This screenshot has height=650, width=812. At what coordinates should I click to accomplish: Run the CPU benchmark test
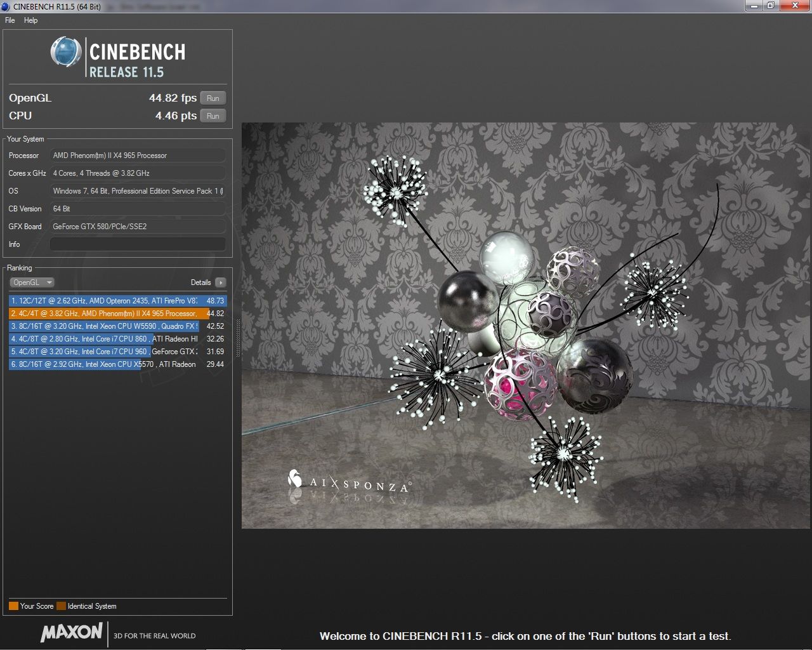coord(213,116)
